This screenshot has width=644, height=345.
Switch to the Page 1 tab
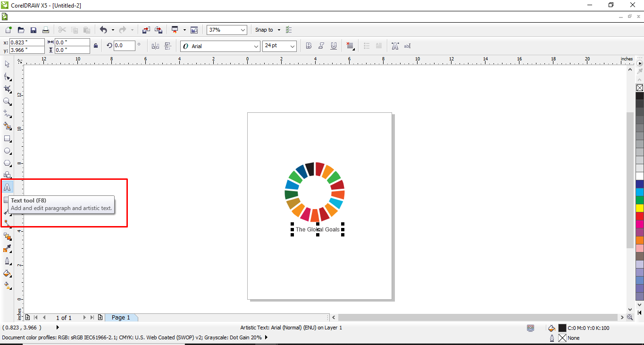pyautogui.click(x=121, y=318)
